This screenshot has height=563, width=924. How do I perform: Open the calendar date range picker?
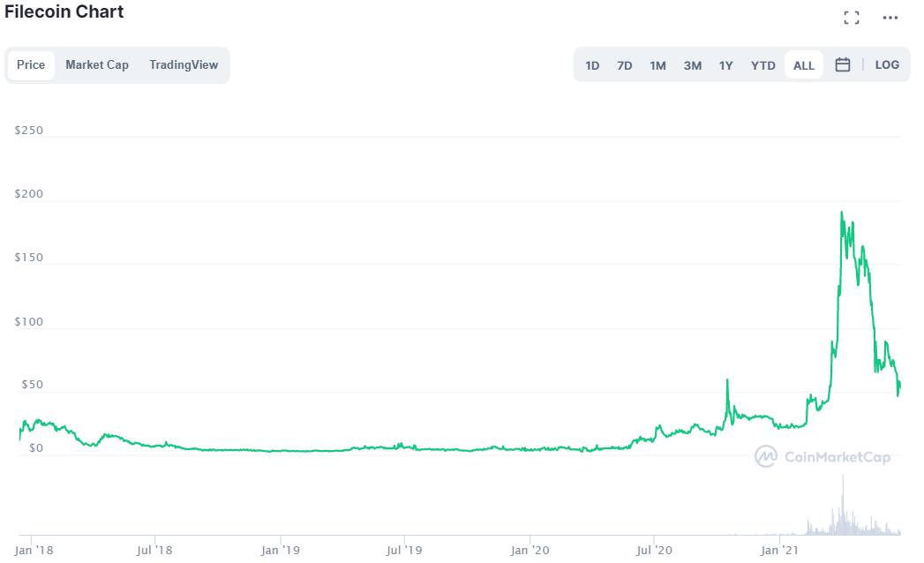[x=842, y=64]
